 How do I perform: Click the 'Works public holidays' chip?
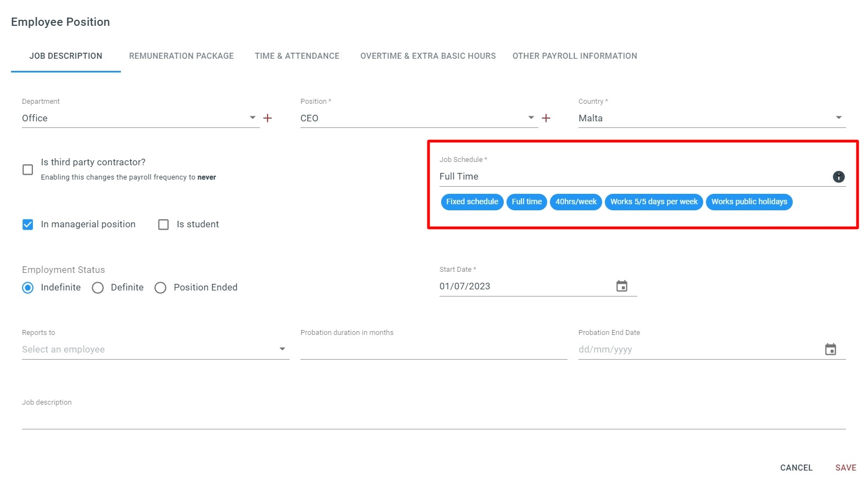click(749, 202)
